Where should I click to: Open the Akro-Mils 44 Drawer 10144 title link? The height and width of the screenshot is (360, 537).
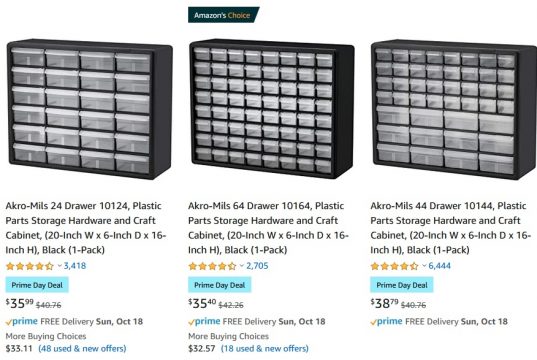[450, 228]
